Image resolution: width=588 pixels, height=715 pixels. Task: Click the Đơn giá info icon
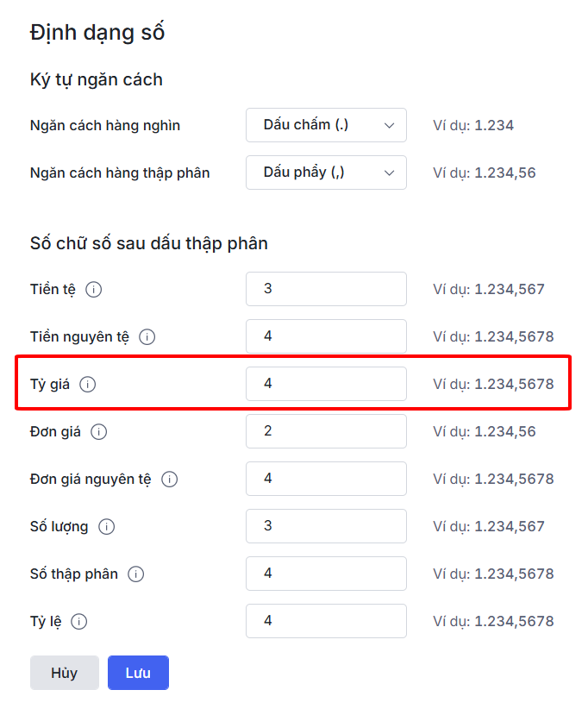99,432
